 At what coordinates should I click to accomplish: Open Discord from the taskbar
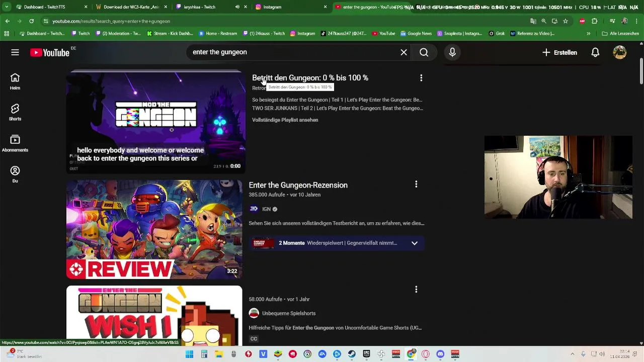click(x=440, y=354)
